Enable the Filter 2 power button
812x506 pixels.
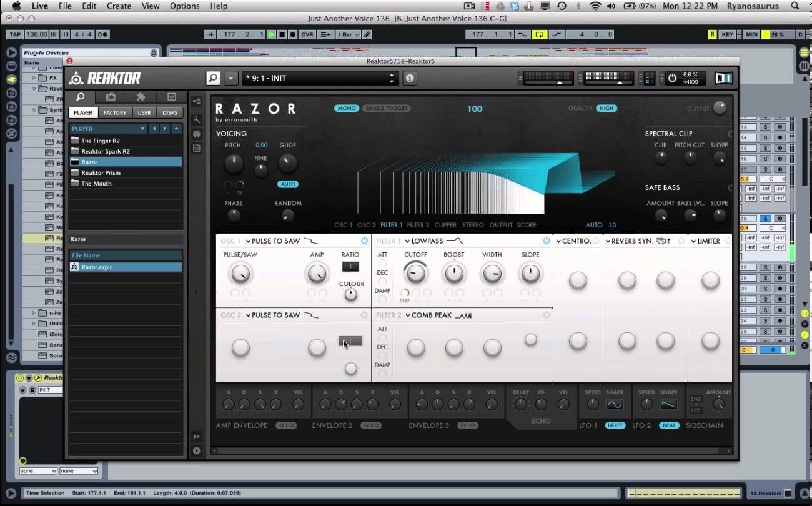(x=547, y=315)
